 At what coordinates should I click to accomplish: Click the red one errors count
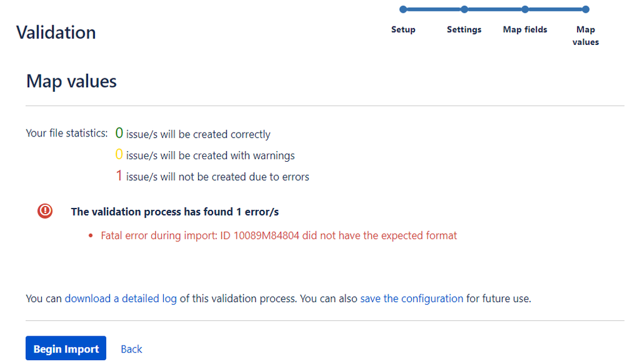coord(119,176)
